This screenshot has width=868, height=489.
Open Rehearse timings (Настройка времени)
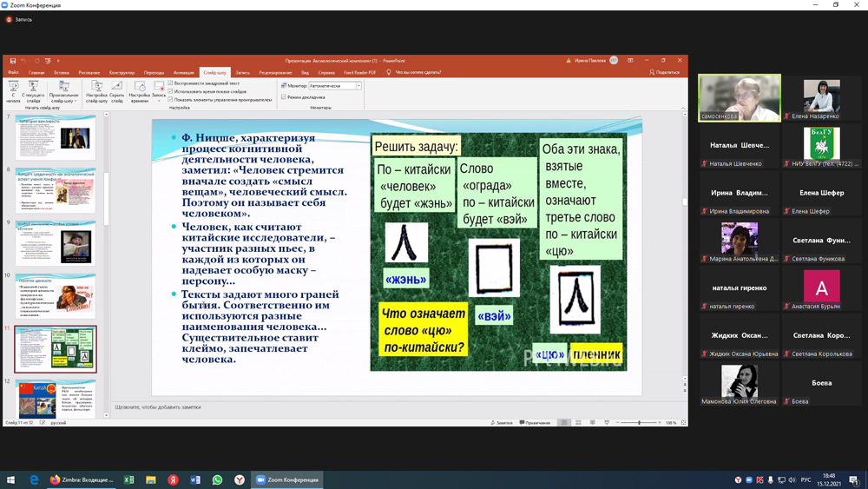click(x=139, y=89)
